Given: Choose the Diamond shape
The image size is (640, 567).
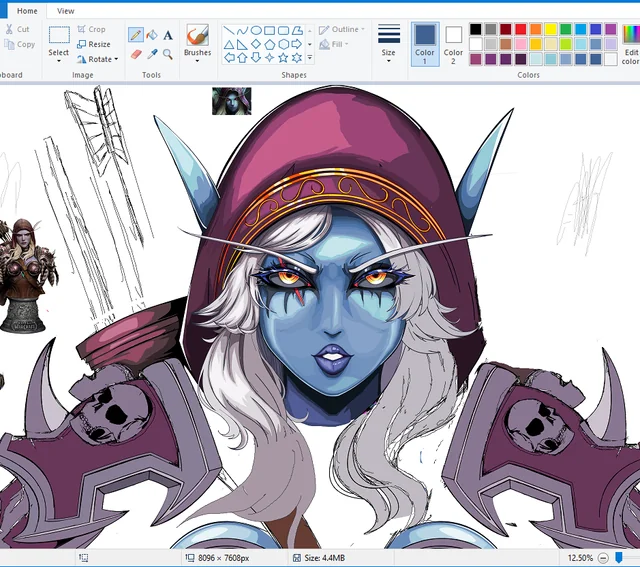Looking at the screenshot, I should coord(256,44).
